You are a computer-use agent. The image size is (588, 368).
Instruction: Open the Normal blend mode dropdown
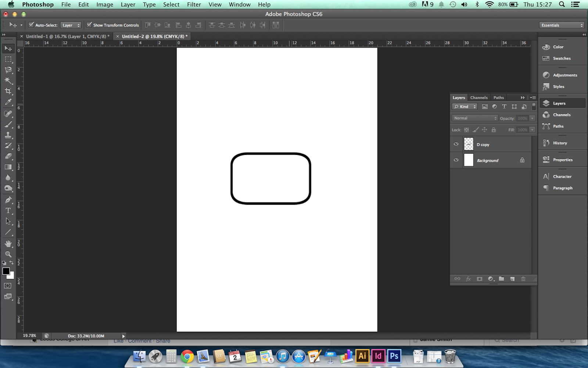pos(474,118)
